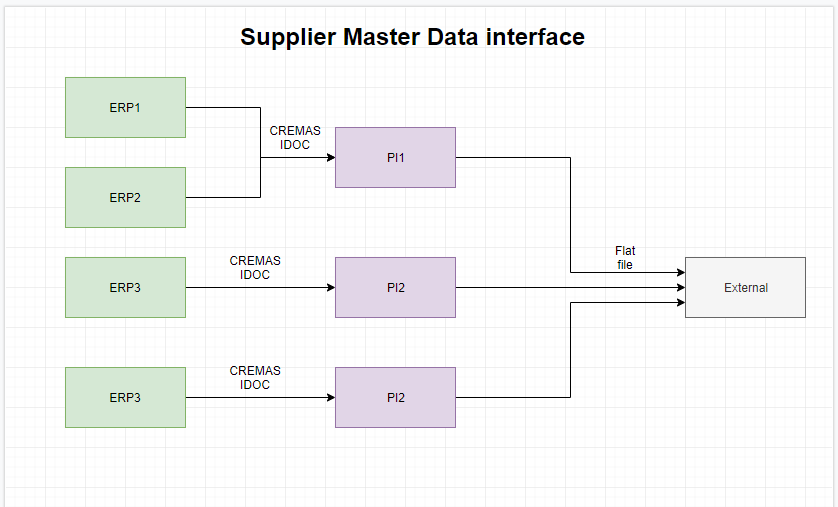Select the bottom-most PI2 box
The width and height of the screenshot is (838, 507).
click(x=395, y=397)
